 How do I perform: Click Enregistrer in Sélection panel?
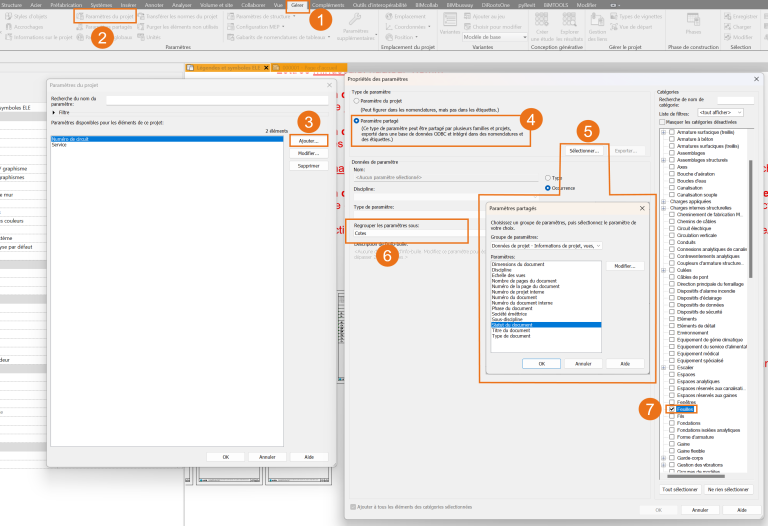click(x=741, y=16)
